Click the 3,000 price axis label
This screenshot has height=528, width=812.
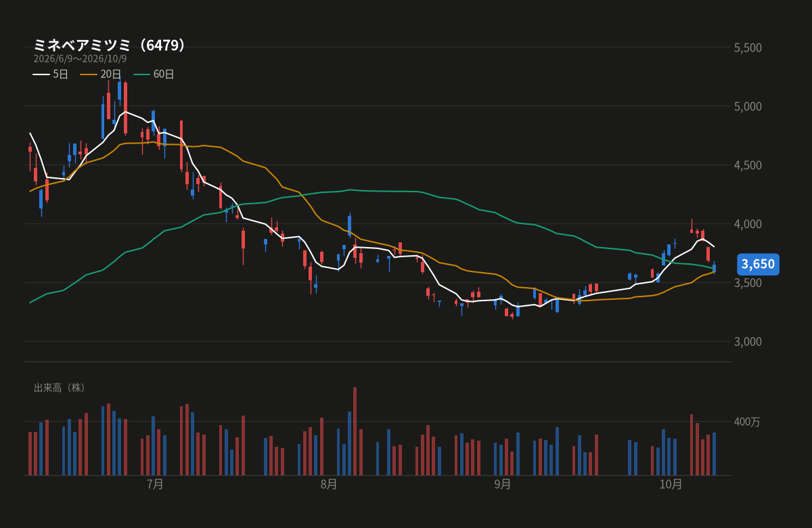tap(748, 342)
